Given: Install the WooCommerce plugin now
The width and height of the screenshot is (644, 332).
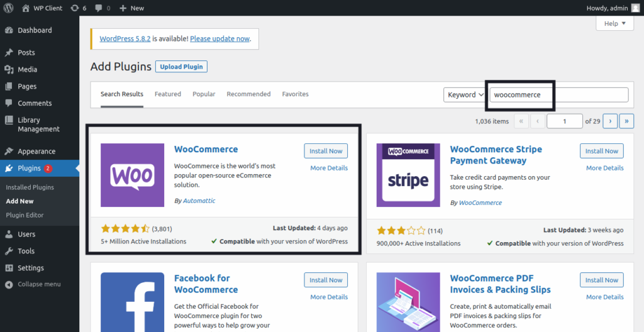Looking at the screenshot, I should [x=326, y=151].
